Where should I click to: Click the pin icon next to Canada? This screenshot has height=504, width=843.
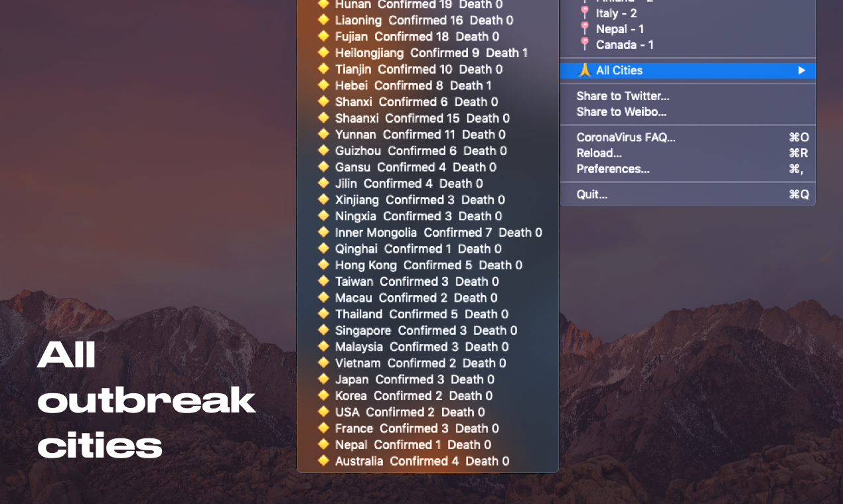pyautogui.click(x=585, y=44)
